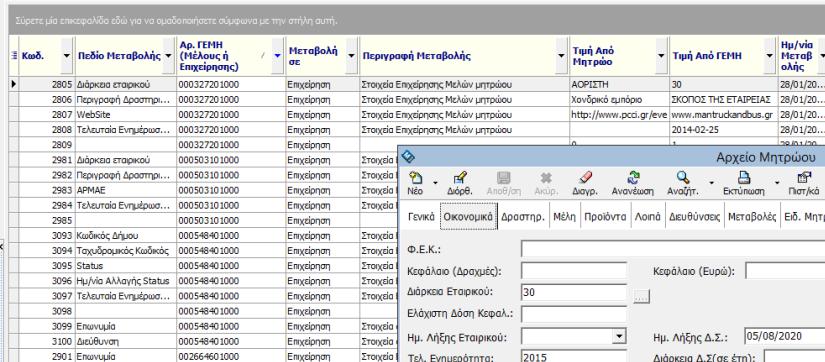Click the Εκτύπωση print icon
Image resolution: width=825 pixels, height=362 pixels.
tap(743, 178)
